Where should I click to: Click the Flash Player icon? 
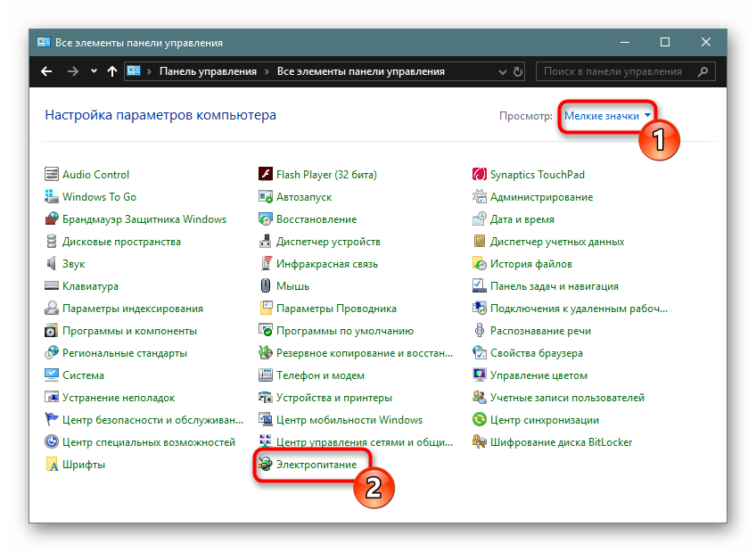pyautogui.click(x=265, y=174)
